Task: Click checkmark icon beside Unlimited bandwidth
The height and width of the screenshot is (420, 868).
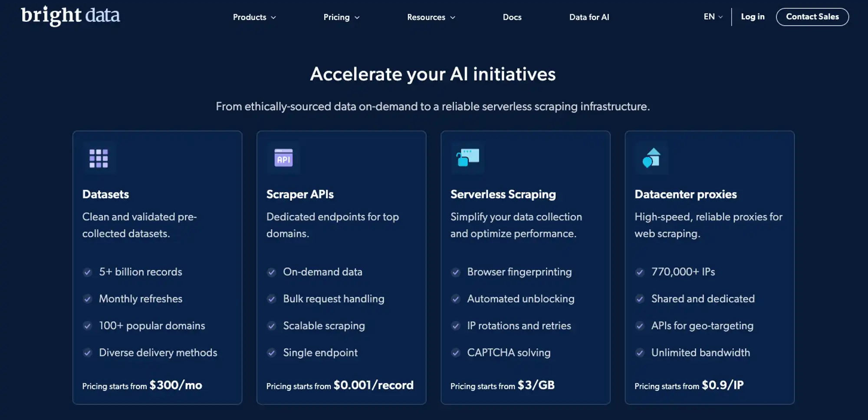Action: coord(640,353)
